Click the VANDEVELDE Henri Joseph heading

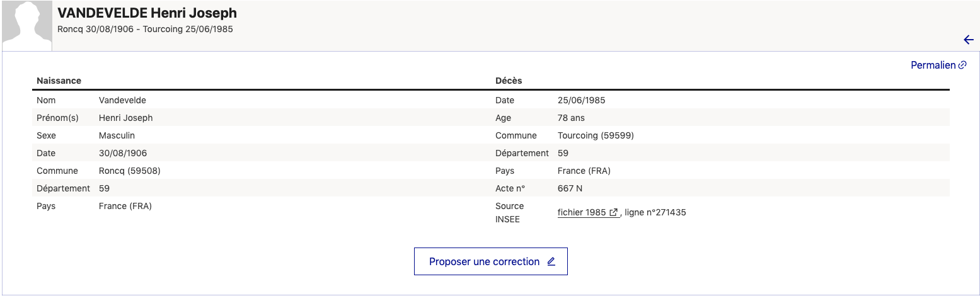147,13
